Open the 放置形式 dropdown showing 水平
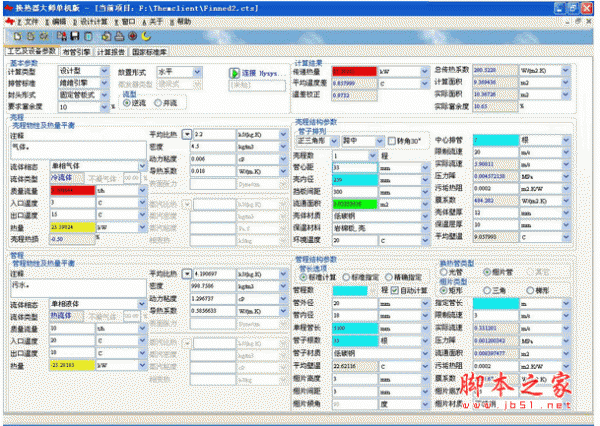This screenshot has width=600, height=426. pyautogui.click(x=197, y=72)
